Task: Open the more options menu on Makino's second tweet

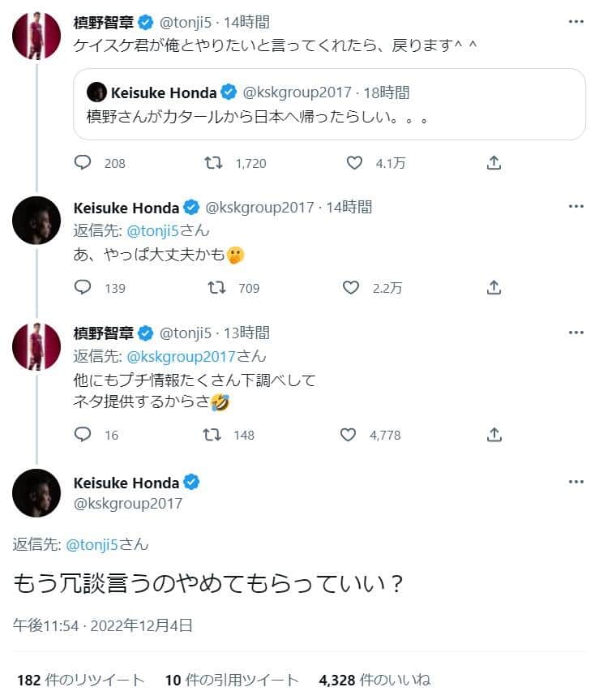Action: pyautogui.click(x=576, y=332)
